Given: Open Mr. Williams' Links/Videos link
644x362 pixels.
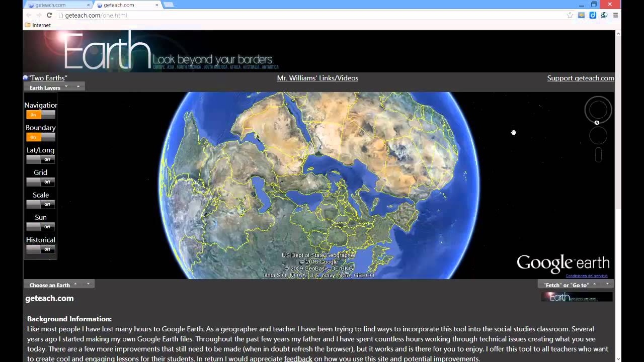Looking at the screenshot, I should coord(317,78).
